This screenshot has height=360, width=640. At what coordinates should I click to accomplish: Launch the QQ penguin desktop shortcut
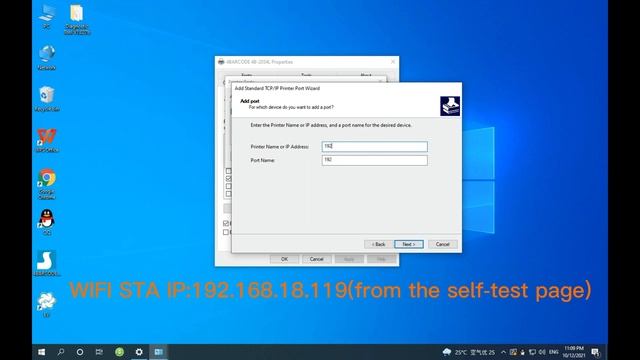tap(47, 222)
